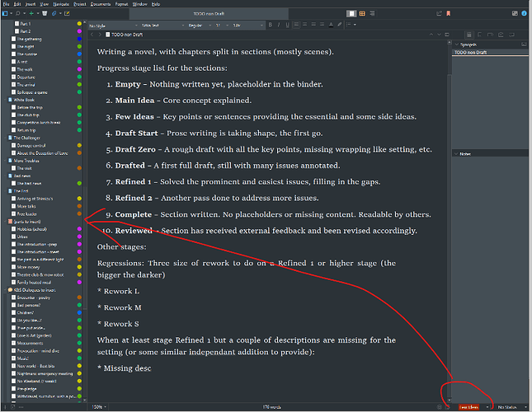Open the bookmarks ribbon icon

coord(448,13)
